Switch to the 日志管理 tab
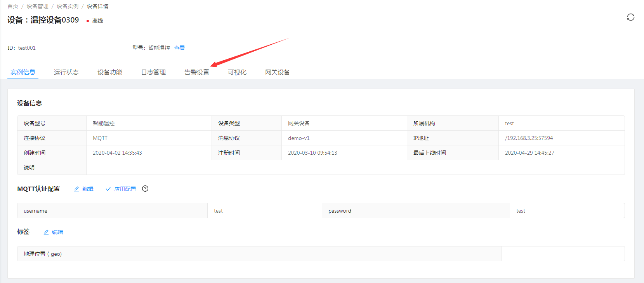The image size is (644, 283). (153, 72)
